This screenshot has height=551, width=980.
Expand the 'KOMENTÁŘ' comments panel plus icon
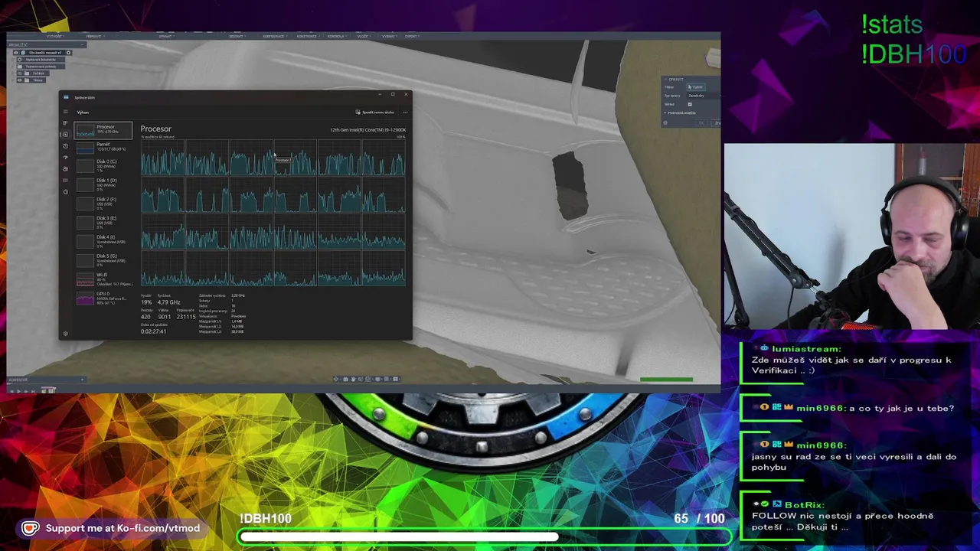(82, 380)
